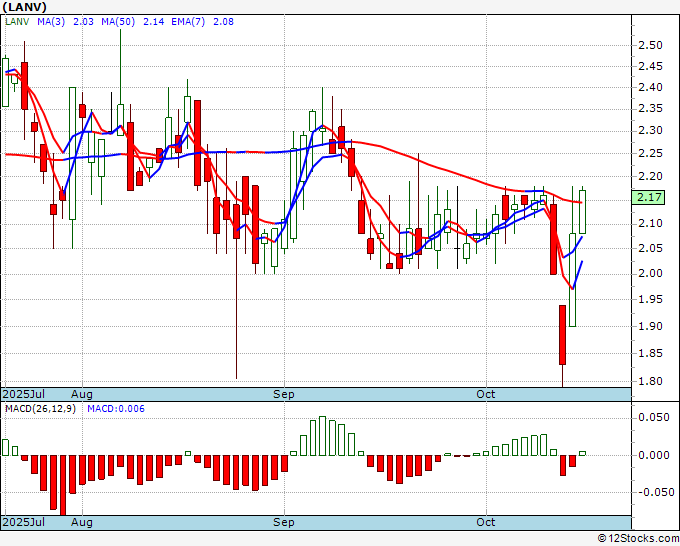Click the 1.85 price axis label
The height and width of the screenshot is (546, 680).
(651, 353)
